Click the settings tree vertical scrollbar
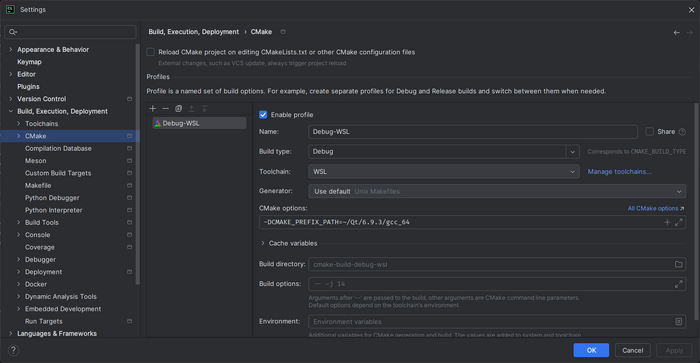This screenshot has width=700, height=363. [x=138, y=164]
